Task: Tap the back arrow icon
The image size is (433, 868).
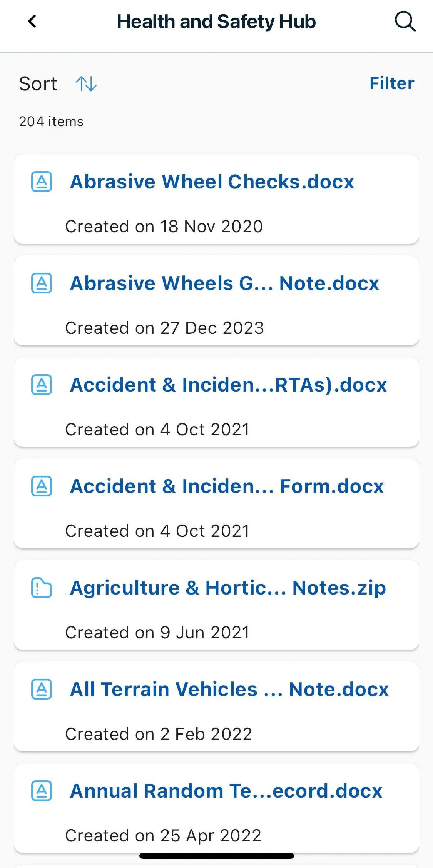Action: pyautogui.click(x=32, y=22)
